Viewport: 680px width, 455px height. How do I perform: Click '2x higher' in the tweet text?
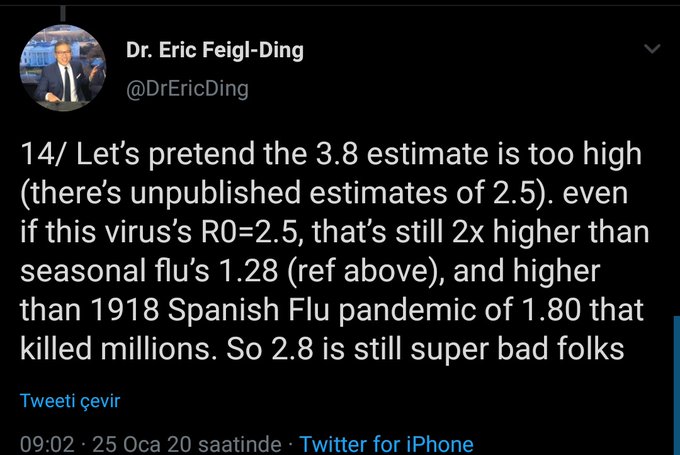(x=495, y=234)
